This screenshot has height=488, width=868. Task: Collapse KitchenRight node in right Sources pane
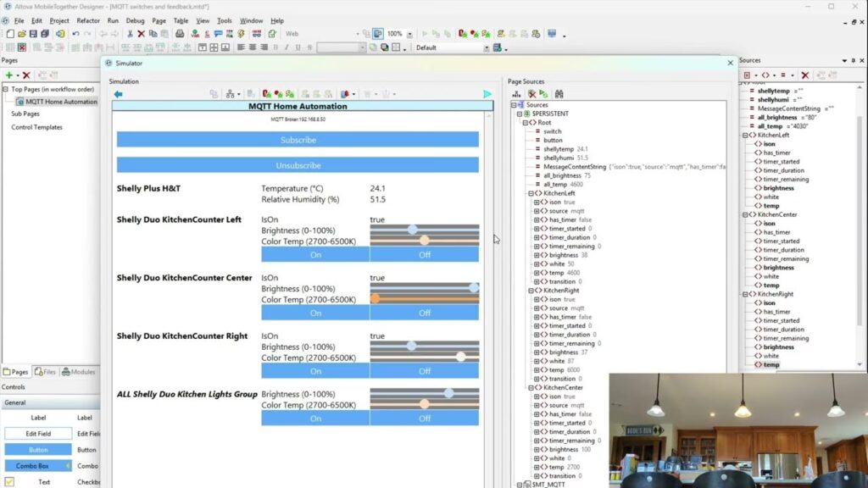click(x=744, y=294)
